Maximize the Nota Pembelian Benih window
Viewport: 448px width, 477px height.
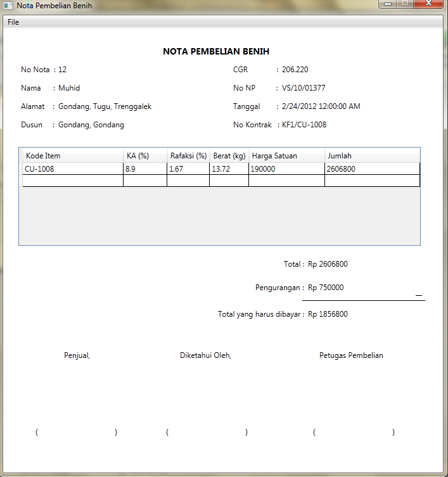tap(404, 4)
